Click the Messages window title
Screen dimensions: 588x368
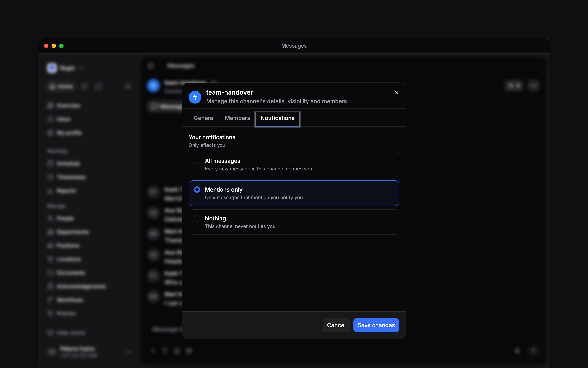pos(294,46)
